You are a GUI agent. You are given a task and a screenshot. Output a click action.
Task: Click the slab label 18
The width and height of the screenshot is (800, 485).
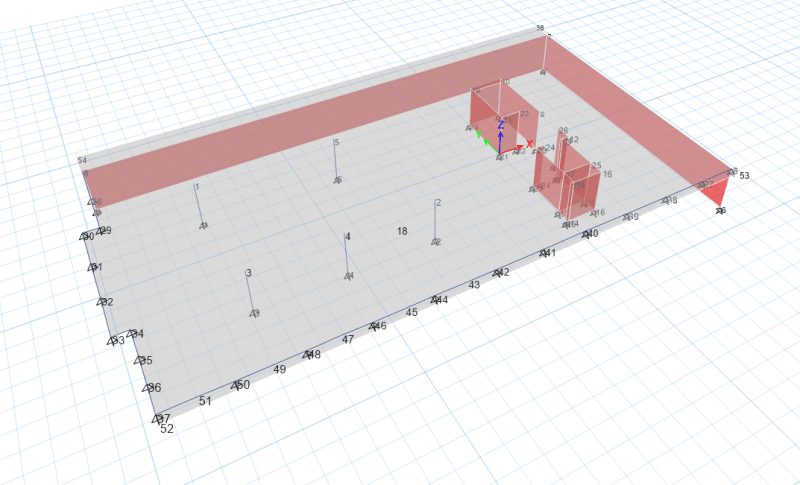[x=402, y=232]
